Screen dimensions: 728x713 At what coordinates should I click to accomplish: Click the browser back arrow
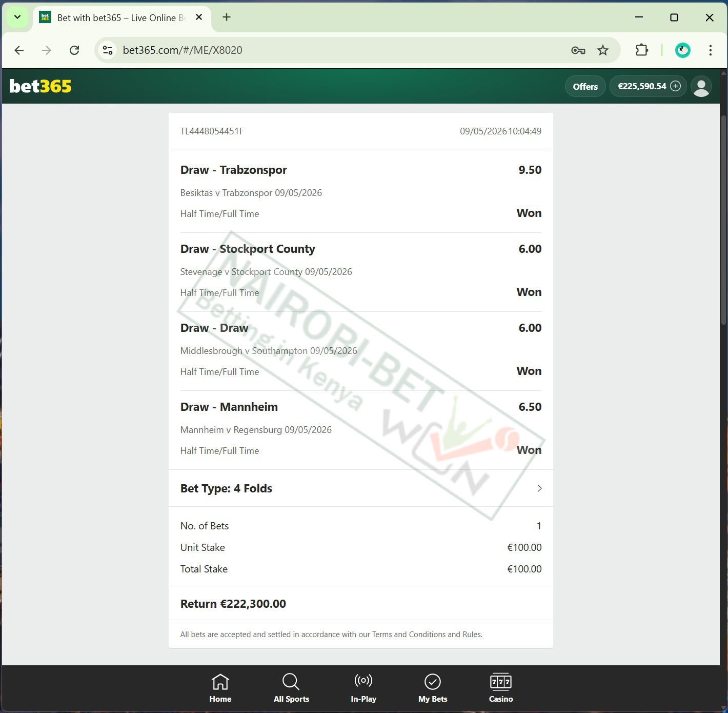pos(19,50)
